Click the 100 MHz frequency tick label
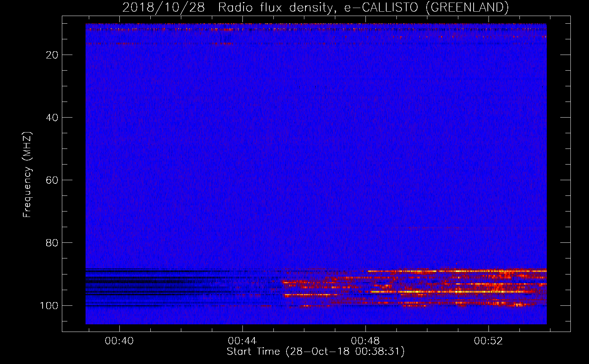The height and width of the screenshot is (364, 589). (x=49, y=305)
